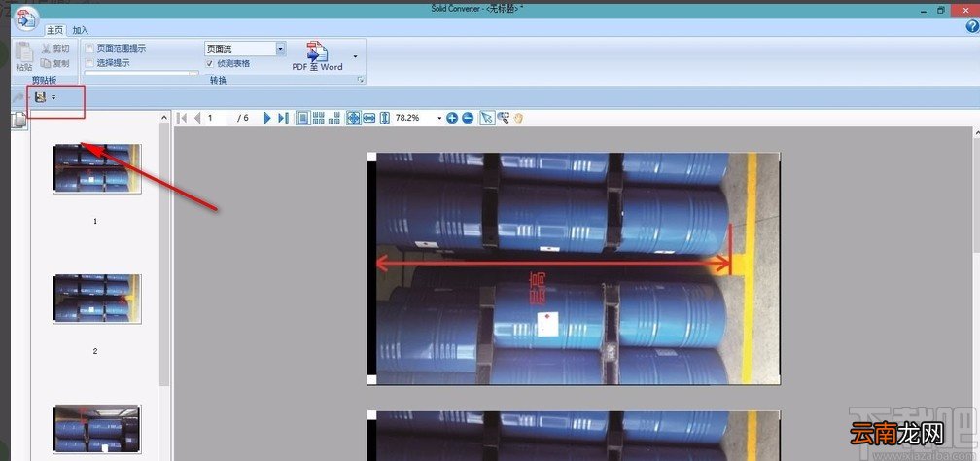Image resolution: width=980 pixels, height=461 pixels.
Task: Open the pages thumbnail panel icon
Action: 20,120
